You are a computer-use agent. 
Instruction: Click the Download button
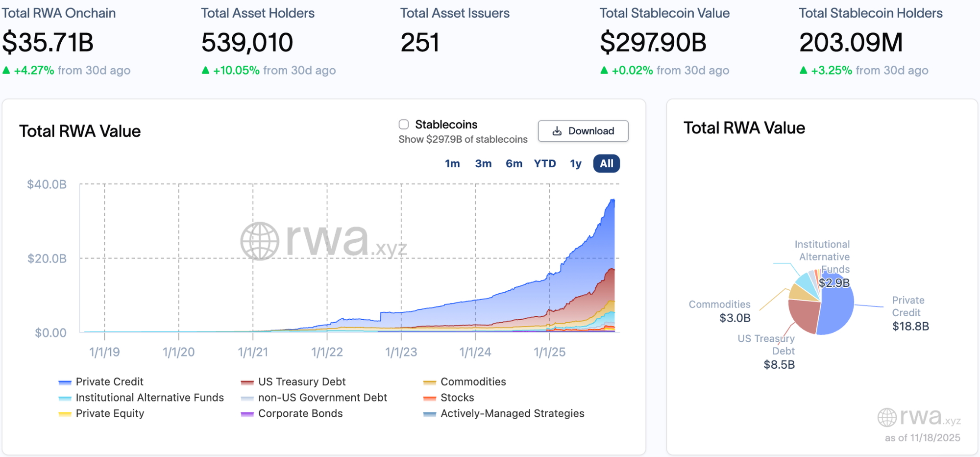pos(583,131)
